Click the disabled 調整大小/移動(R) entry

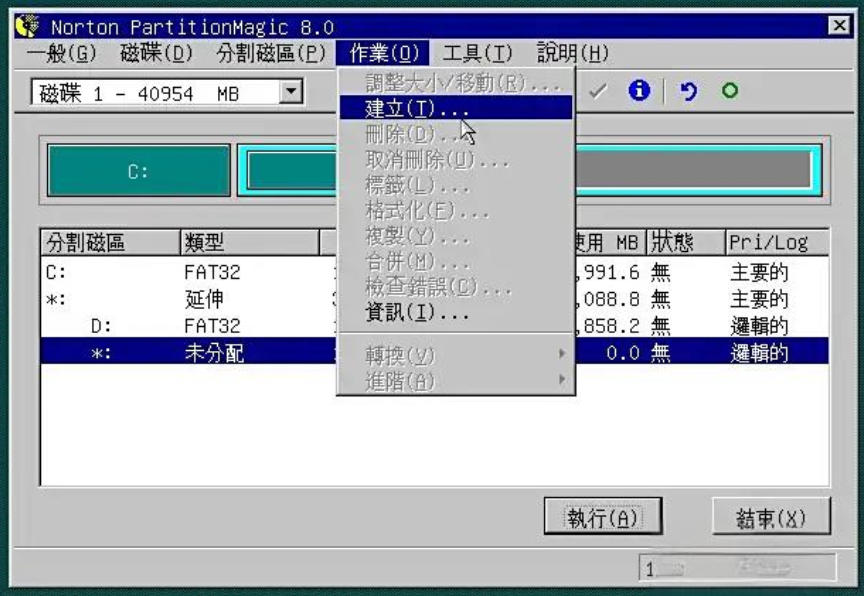[456, 83]
